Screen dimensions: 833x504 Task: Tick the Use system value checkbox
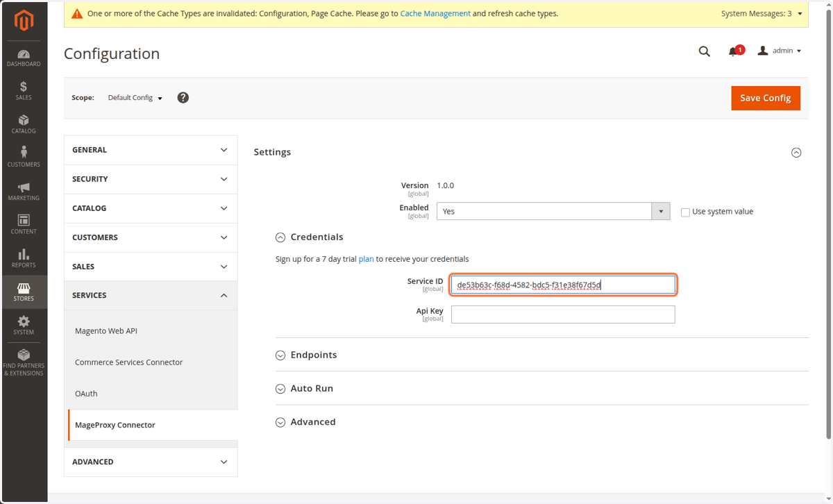click(x=685, y=212)
